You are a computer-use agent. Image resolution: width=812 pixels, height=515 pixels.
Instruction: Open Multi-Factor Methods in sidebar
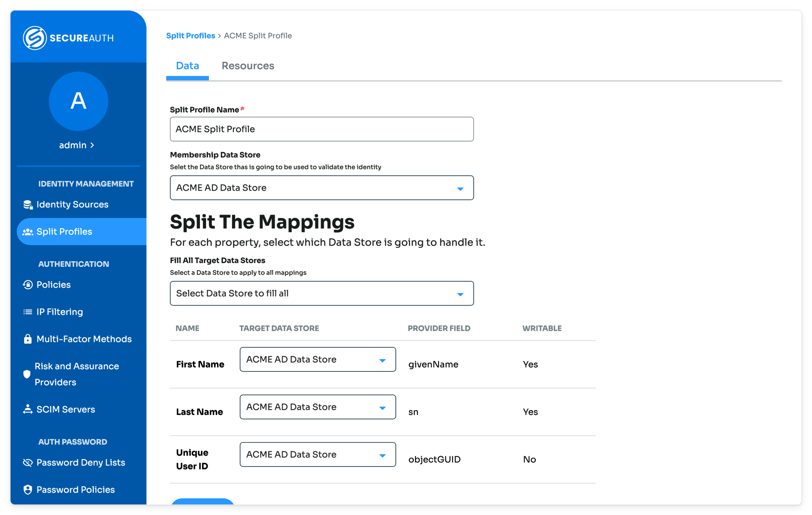[x=84, y=339]
